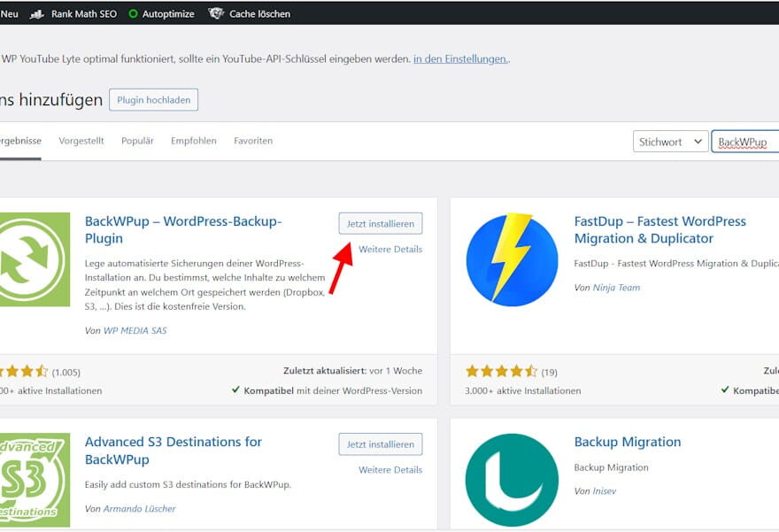
Task: Open the BackWPup – WordPress-Backup-Plugin title link
Action: pos(183,229)
